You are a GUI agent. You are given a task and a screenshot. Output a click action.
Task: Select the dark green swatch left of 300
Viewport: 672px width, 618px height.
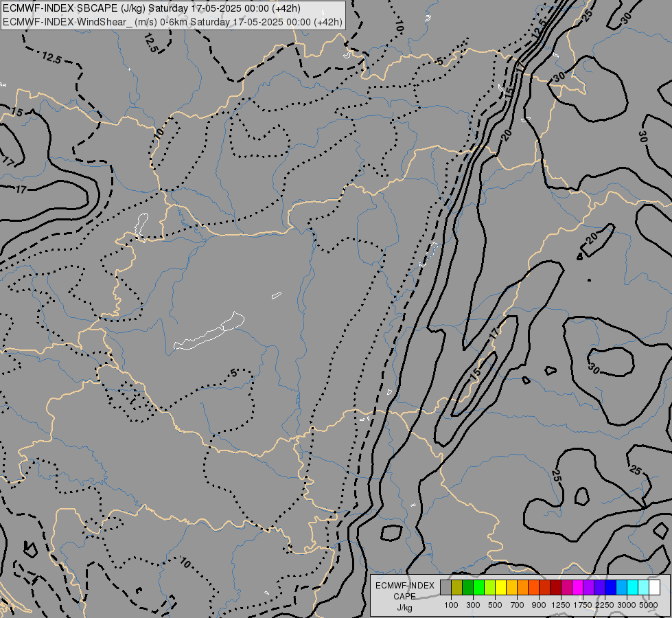[468, 588]
